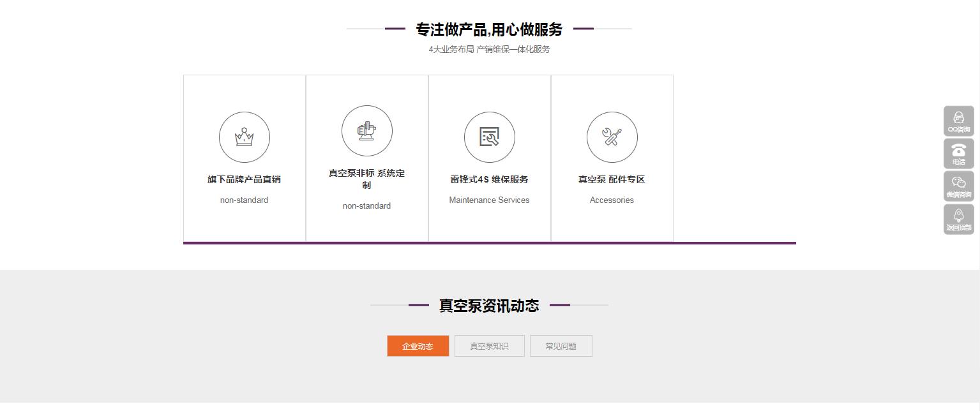This screenshot has height=411, width=980.
Task: Switch to the 真空泵知识 tab
Action: [x=489, y=346]
